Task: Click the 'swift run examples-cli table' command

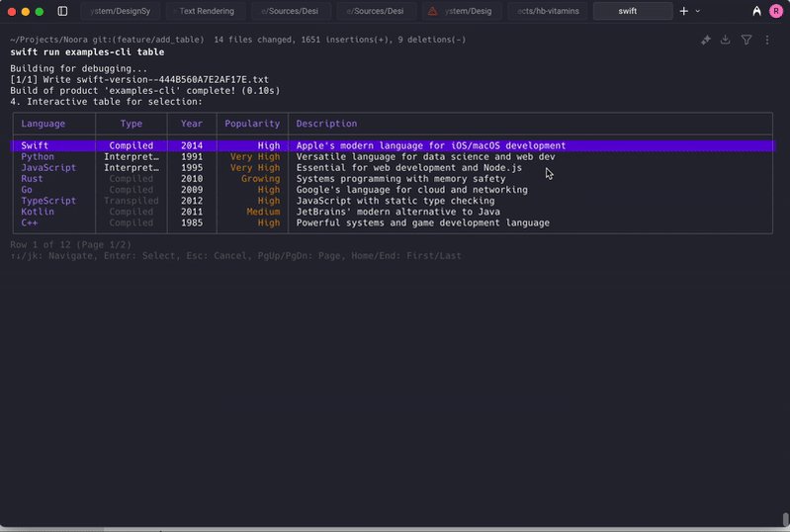Action: (87, 52)
